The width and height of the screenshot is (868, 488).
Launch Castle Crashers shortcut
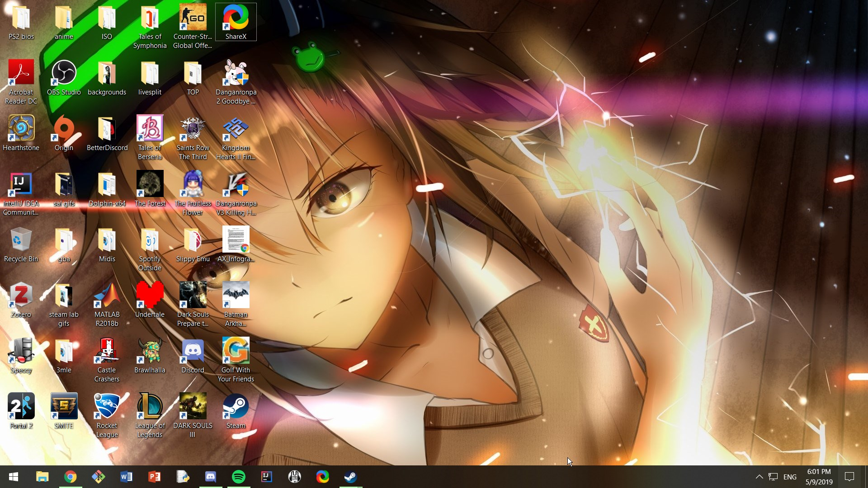[107, 361]
